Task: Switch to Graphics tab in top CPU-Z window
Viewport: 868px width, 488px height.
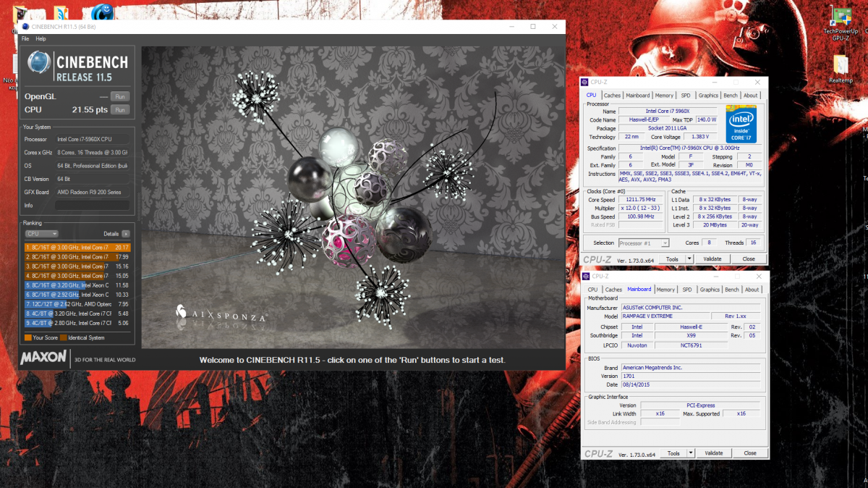Action: click(708, 95)
